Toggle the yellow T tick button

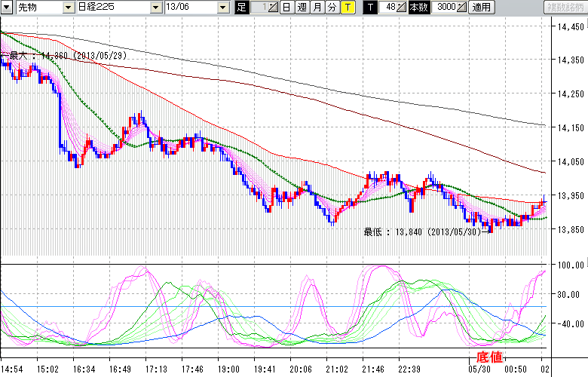tap(347, 8)
